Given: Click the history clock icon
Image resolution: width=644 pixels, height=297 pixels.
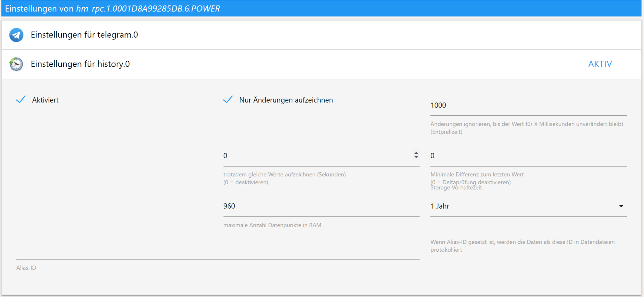Looking at the screenshot, I should click(16, 64).
